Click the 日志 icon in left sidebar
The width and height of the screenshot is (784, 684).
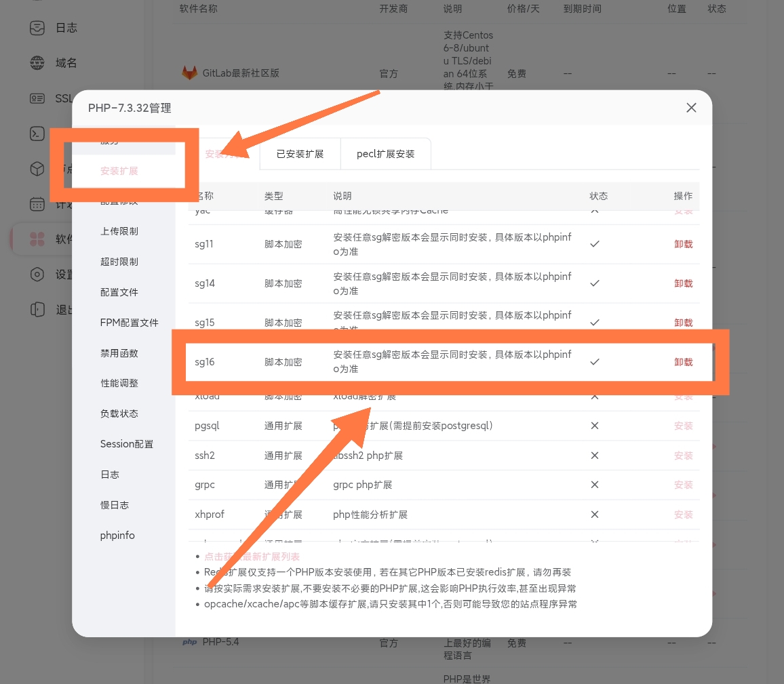(37, 28)
